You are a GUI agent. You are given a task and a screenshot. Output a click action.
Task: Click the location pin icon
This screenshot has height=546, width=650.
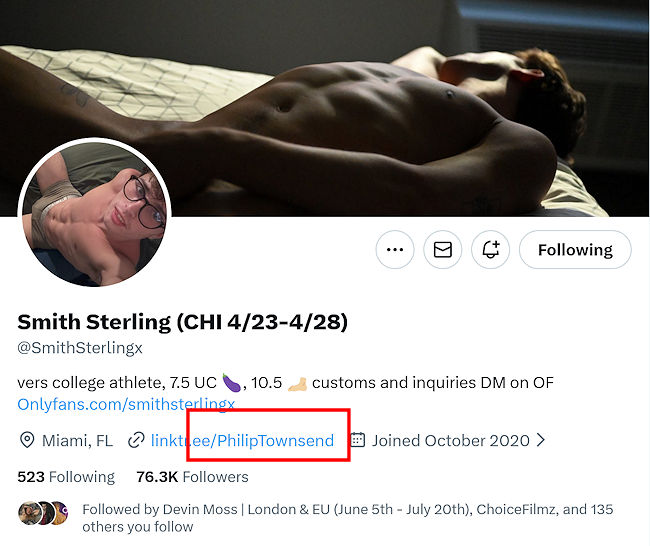[x=27, y=440]
